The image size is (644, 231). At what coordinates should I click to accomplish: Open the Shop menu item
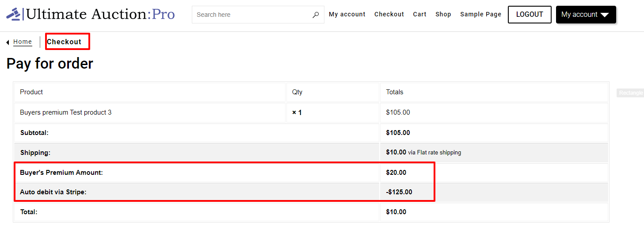(x=443, y=14)
